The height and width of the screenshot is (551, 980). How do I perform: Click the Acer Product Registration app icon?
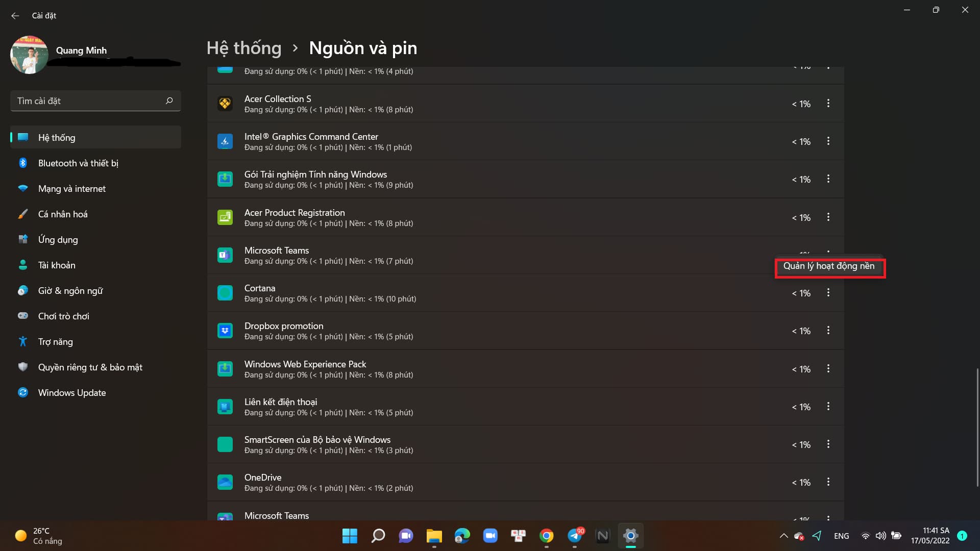point(225,217)
